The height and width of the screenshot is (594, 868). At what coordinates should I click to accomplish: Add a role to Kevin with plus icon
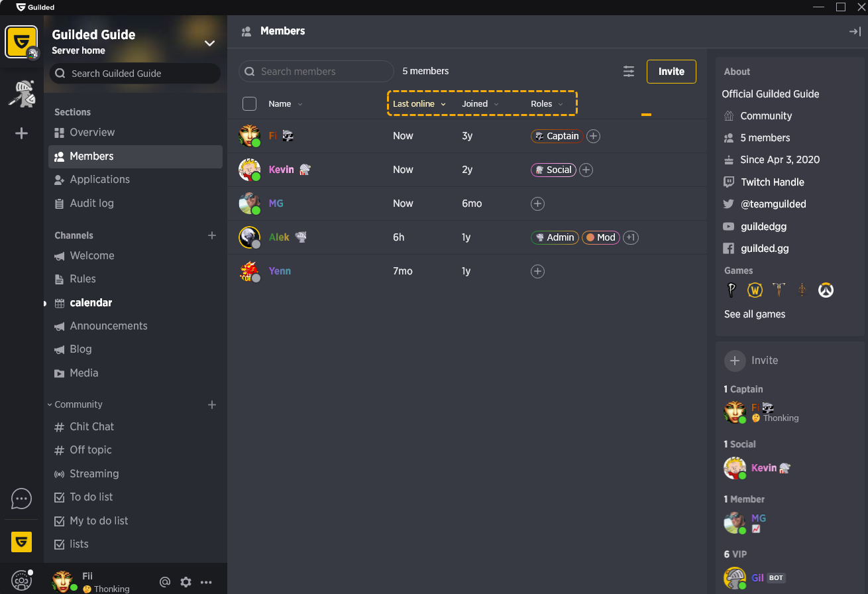[x=586, y=170]
